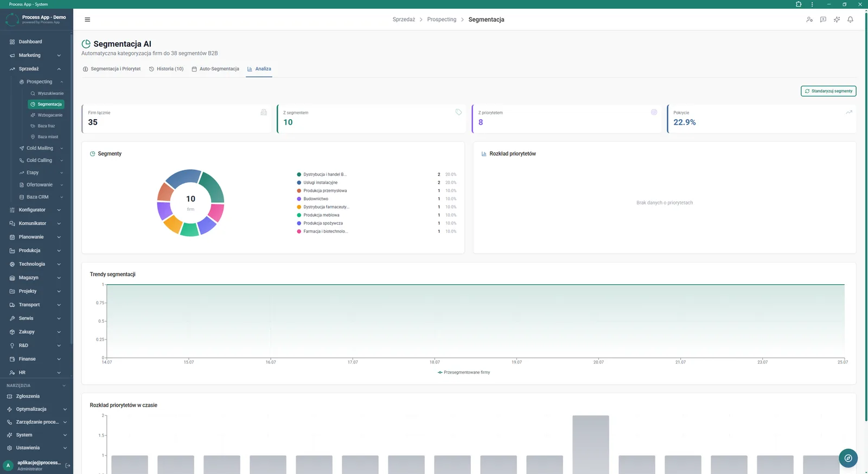The width and height of the screenshot is (868, 474).
Task: Click the Zgłoszenia icon under Narzędzia
Action: coord(9,396)
